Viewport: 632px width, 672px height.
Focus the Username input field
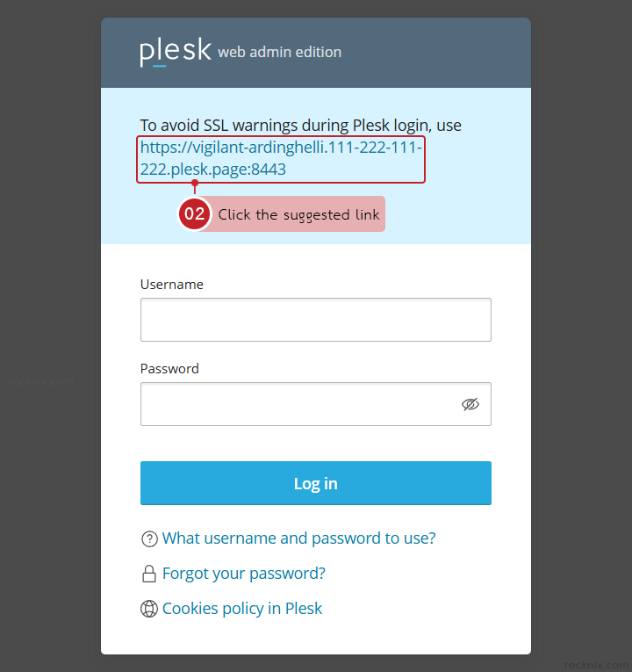pos(315,320)
